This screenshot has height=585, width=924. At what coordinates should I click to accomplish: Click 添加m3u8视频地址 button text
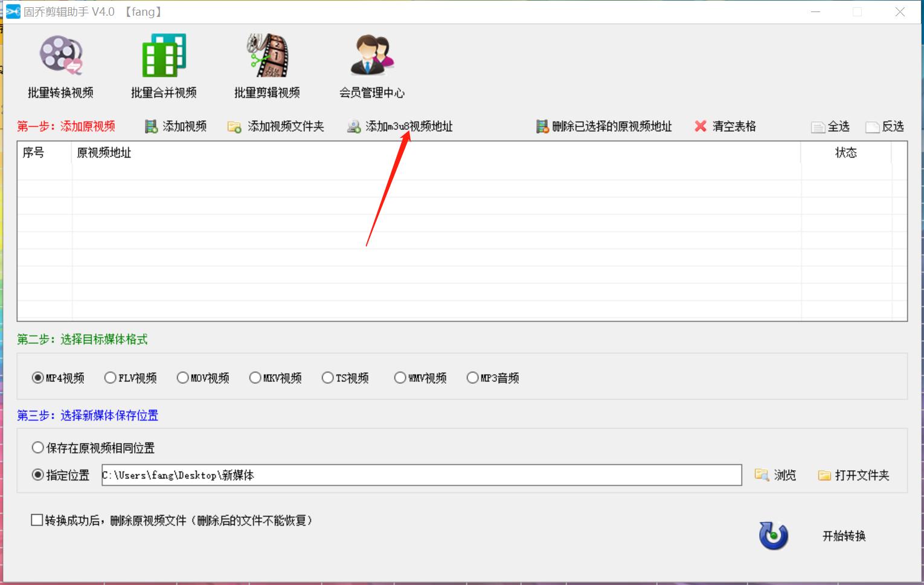click(x=409, y=126)
